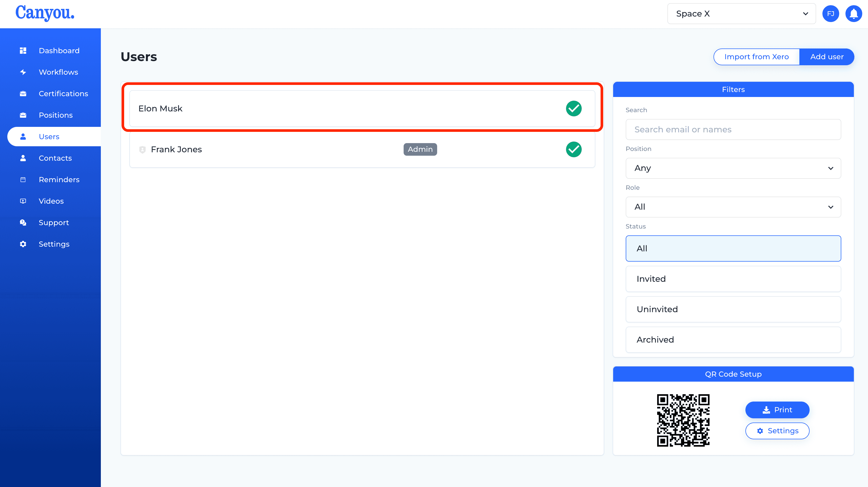Click the Users person icon in sidebar
Viewport: 868px width, 487px height.
pos(23,137)
